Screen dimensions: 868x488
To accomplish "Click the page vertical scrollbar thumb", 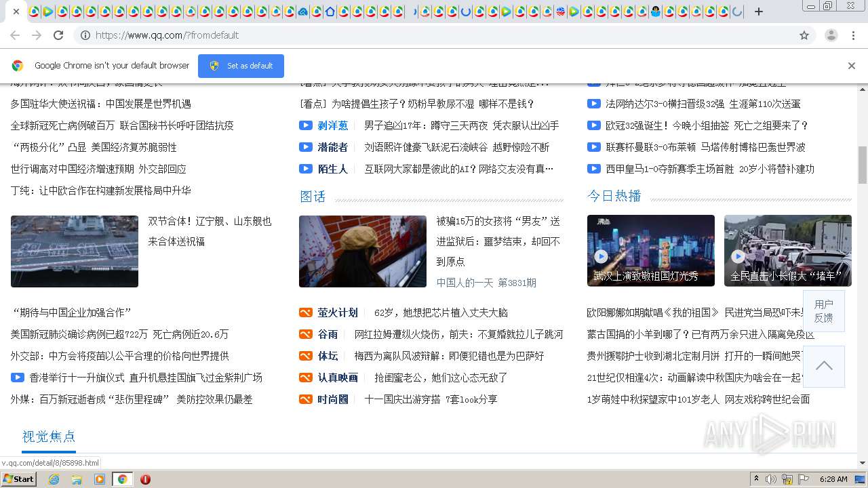I will pyautogui.click(x=863, y=165).
